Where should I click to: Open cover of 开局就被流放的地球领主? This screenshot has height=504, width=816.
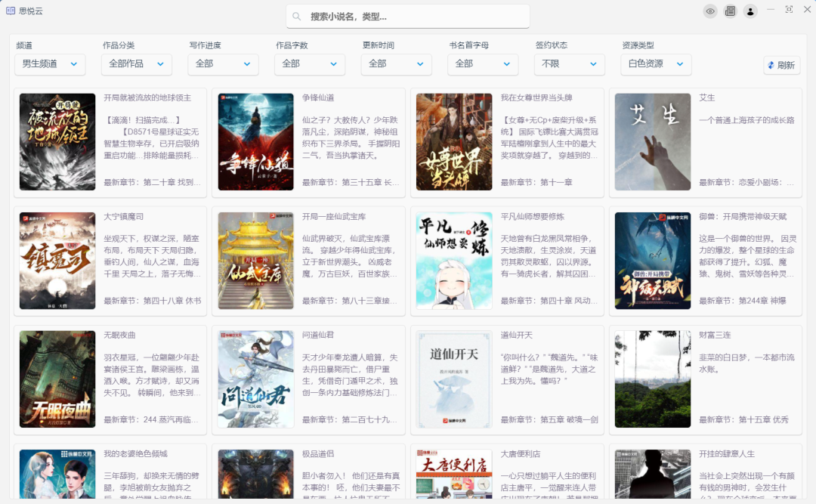coord(57,141)
